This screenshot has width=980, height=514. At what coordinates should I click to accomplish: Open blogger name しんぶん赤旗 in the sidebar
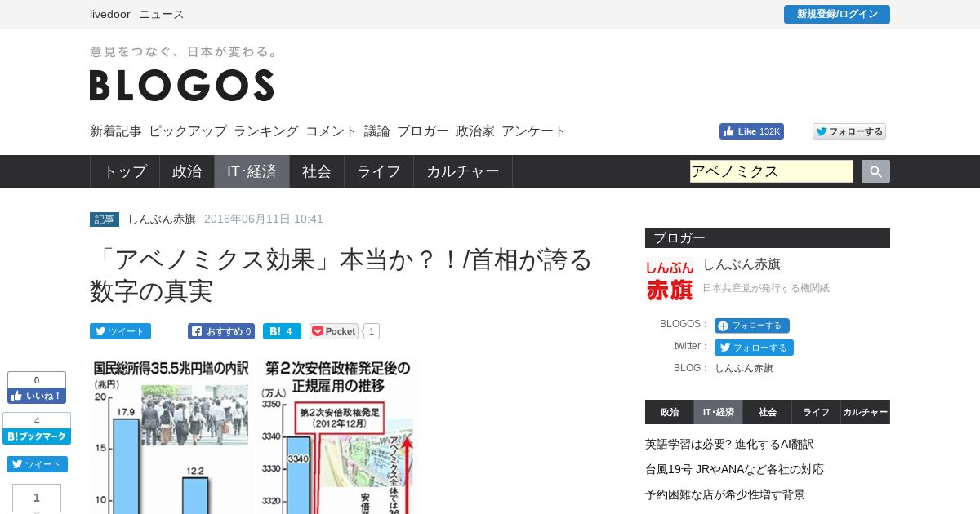coord(742,264)
